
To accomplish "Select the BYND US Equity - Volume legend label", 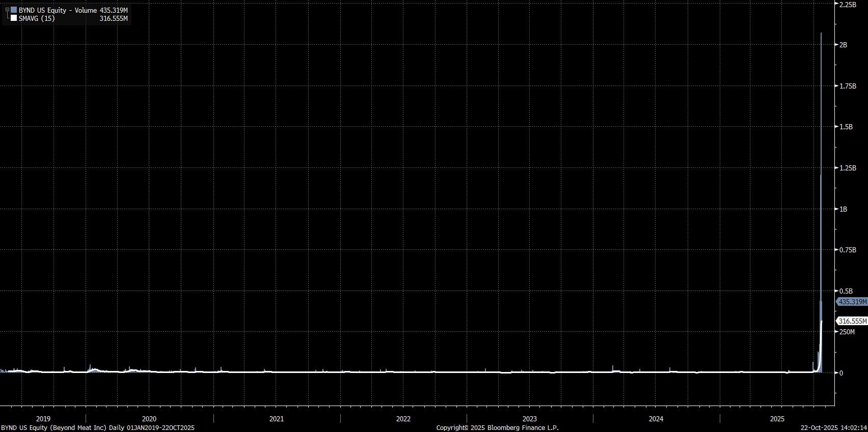I will click(58, 10).
